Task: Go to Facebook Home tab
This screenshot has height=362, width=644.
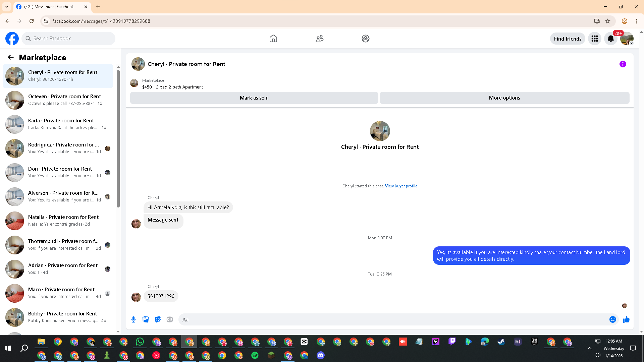Action: [x=273, y=39]
